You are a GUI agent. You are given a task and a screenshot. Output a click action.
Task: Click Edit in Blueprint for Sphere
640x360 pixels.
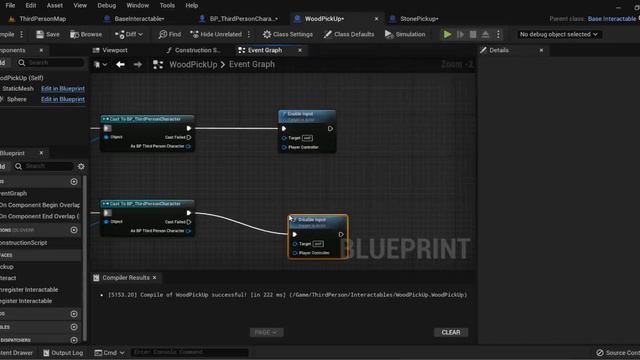click(x=63, y=99)
